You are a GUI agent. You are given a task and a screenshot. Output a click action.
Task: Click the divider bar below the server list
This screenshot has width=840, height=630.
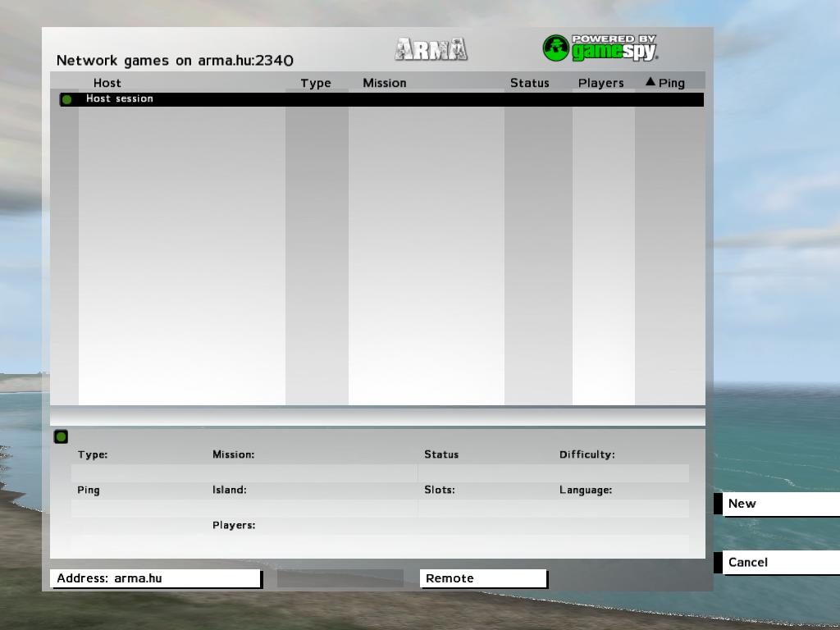(377, 417)
